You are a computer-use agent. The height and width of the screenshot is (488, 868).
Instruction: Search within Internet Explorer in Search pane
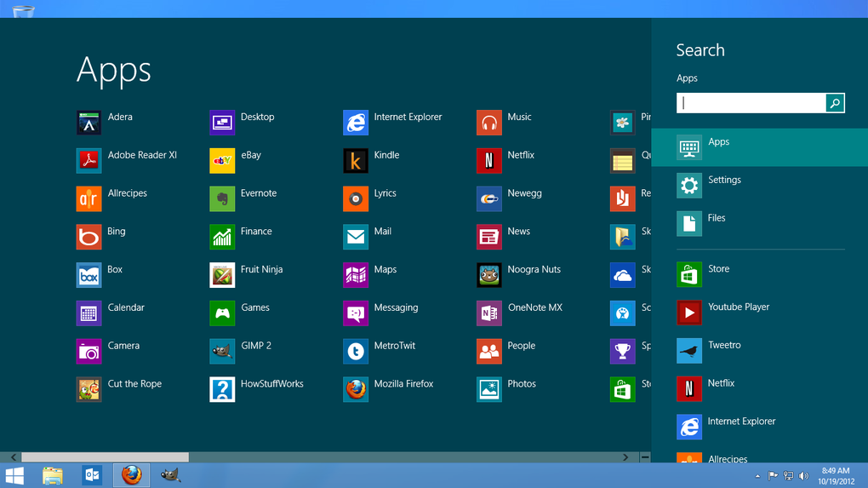[x=759, y=427]
